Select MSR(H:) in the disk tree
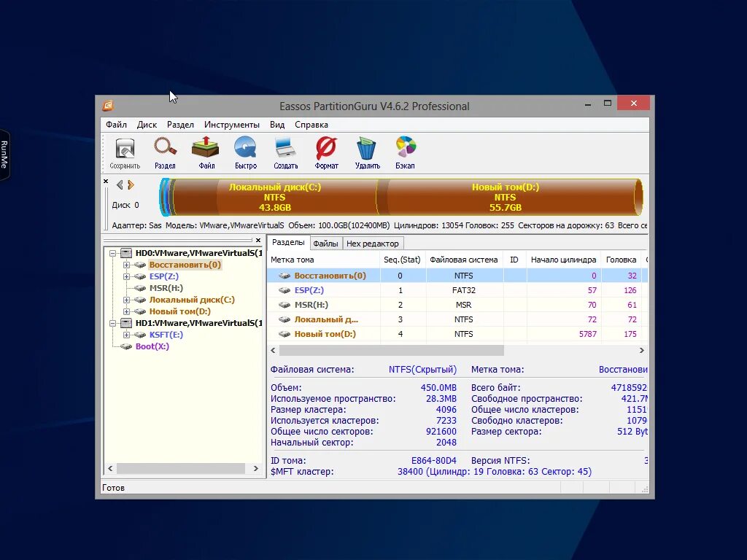This screenshot has width=747, height=560. click(166, 288)
